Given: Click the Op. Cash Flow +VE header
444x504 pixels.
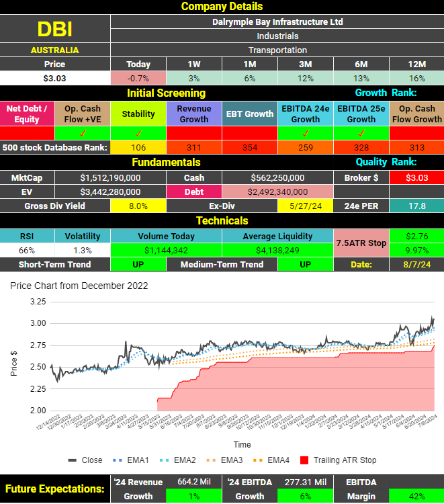Looking at the screenshot, I should click(83, 114).
